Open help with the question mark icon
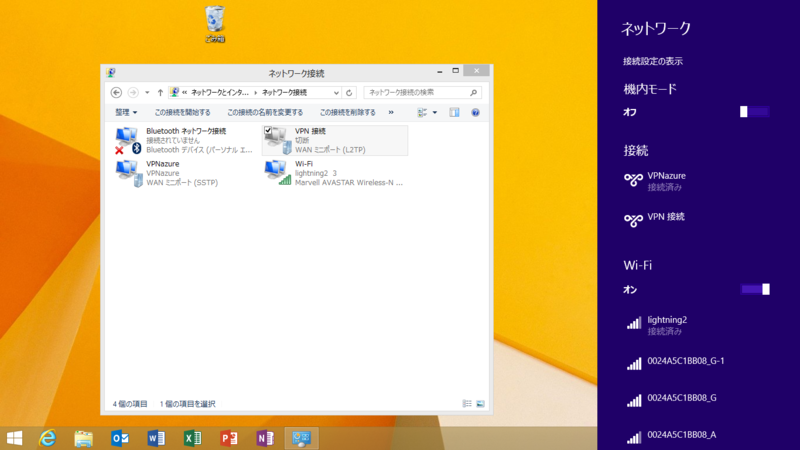 (x=475, y=112)
